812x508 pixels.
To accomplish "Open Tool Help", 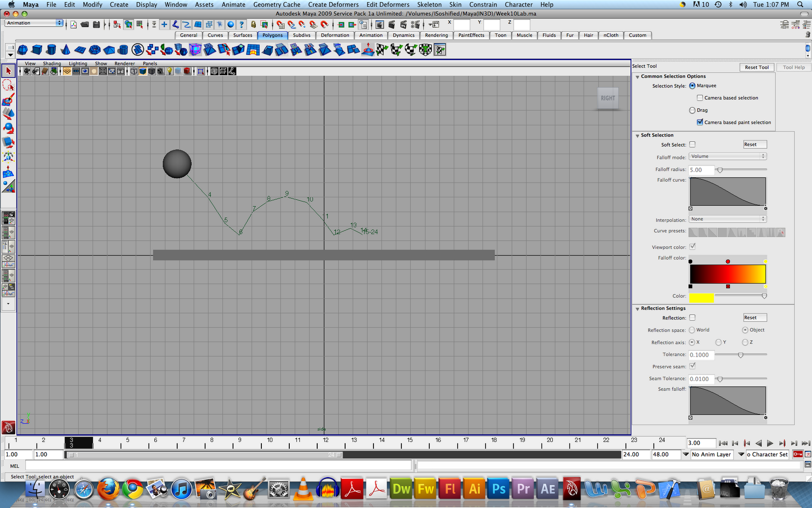I will pyautogui.click(x=793, y=67).
